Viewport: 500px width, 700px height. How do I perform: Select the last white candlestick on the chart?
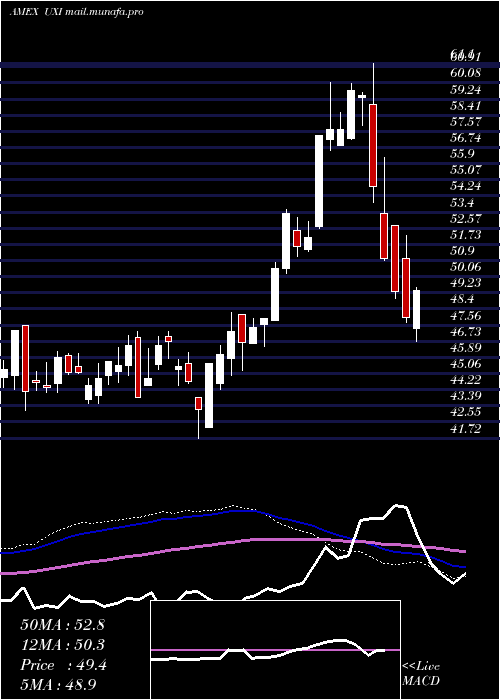417,315
